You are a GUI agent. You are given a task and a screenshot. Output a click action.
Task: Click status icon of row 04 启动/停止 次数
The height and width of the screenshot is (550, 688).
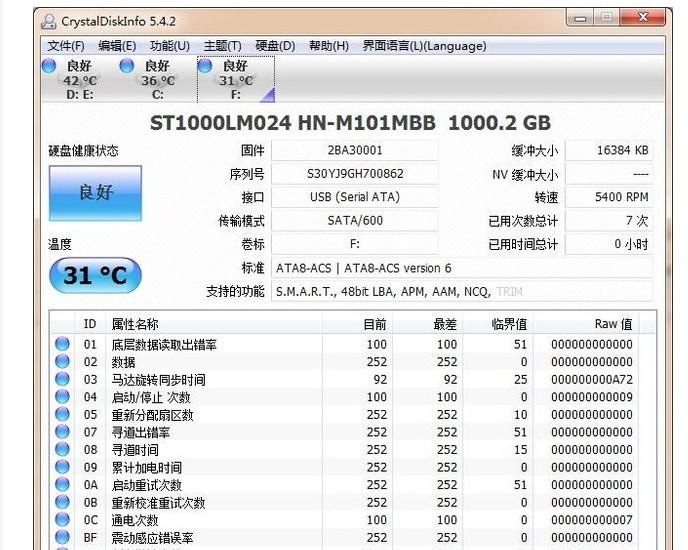62,396
